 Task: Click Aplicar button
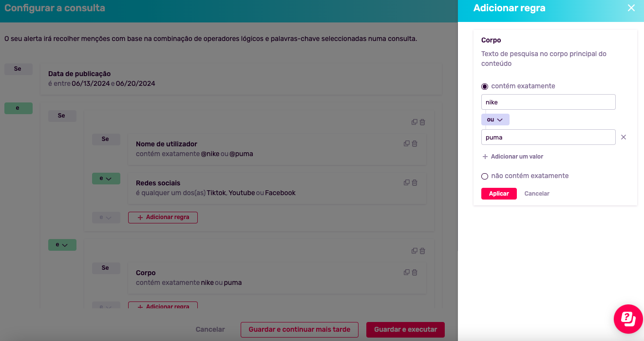499,194
